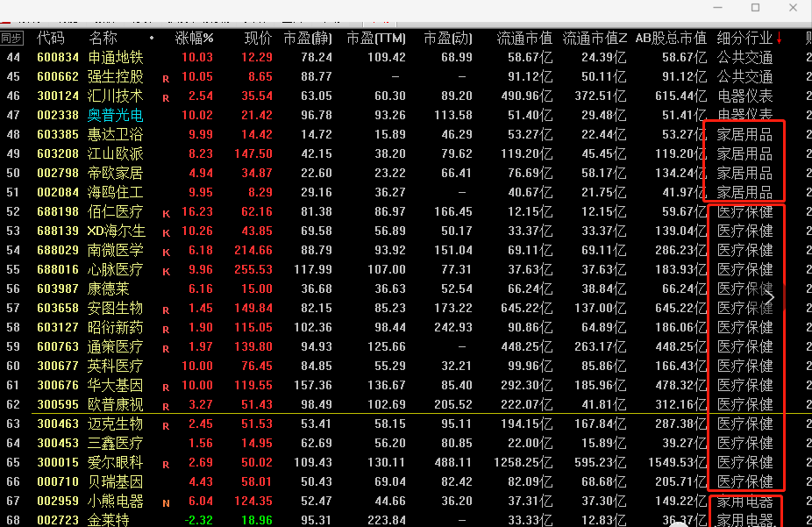Click 1258.25亿 value for 爱尔眼科
The height and width of the screenshot is (527, 812).
(523, 462)
